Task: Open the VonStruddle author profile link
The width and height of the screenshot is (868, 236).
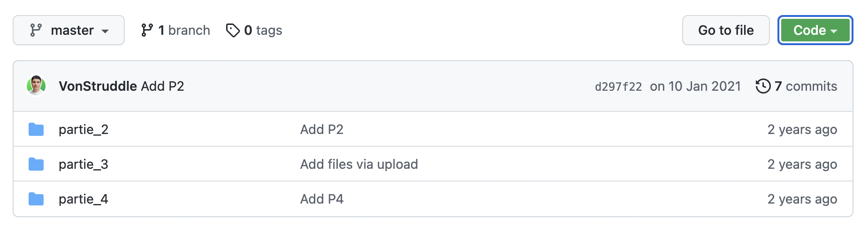Action: (x=98, y=86)
